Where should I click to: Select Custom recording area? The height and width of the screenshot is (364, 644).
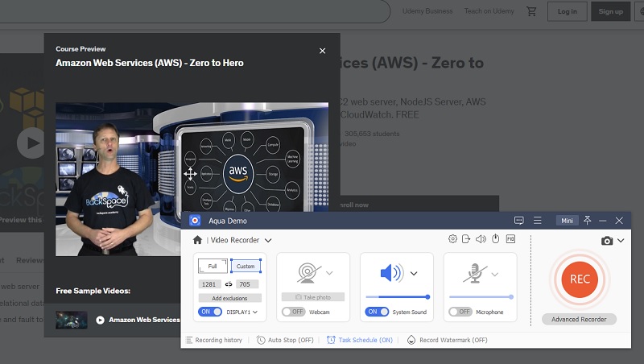click(246, 266)
